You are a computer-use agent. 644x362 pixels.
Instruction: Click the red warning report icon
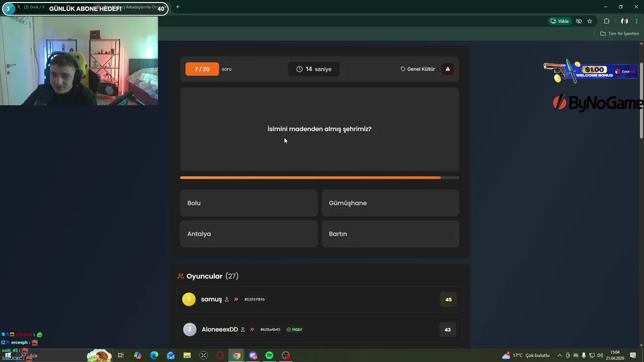448,69
